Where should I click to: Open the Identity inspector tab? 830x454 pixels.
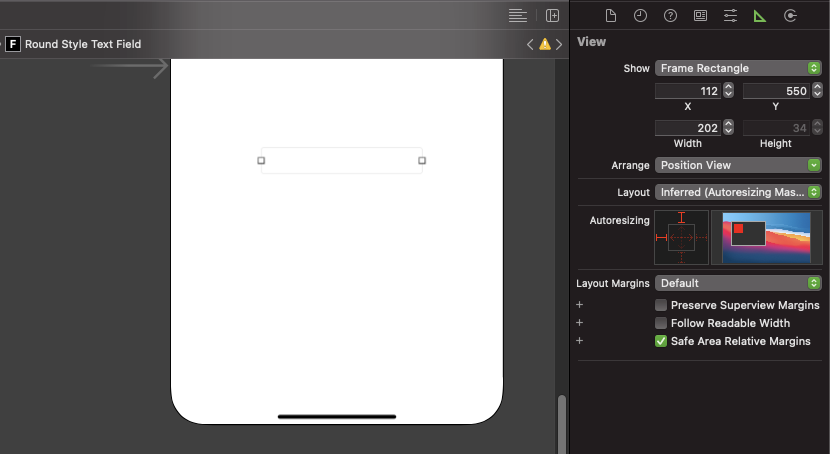pyautogui.click(x=700, y=16)
